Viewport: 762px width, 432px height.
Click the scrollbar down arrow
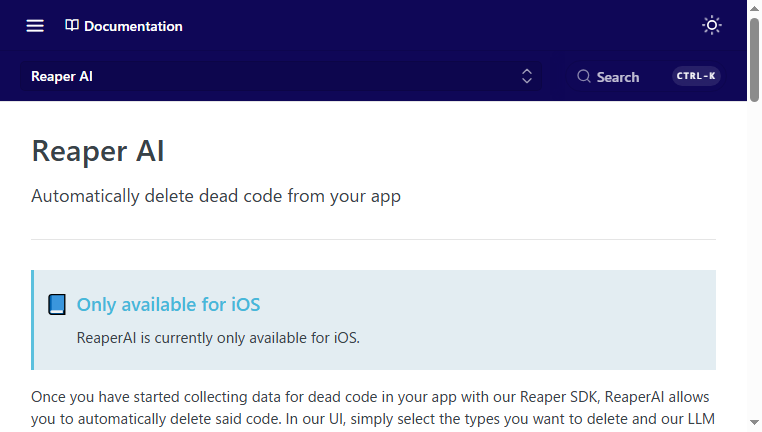coord(754,423)
